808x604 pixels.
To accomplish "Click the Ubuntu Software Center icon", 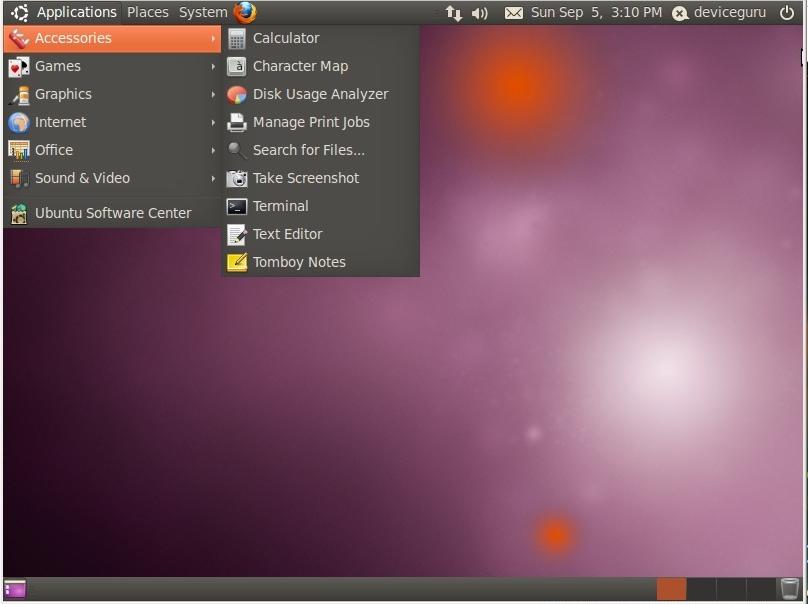I will tap(19, 214).
